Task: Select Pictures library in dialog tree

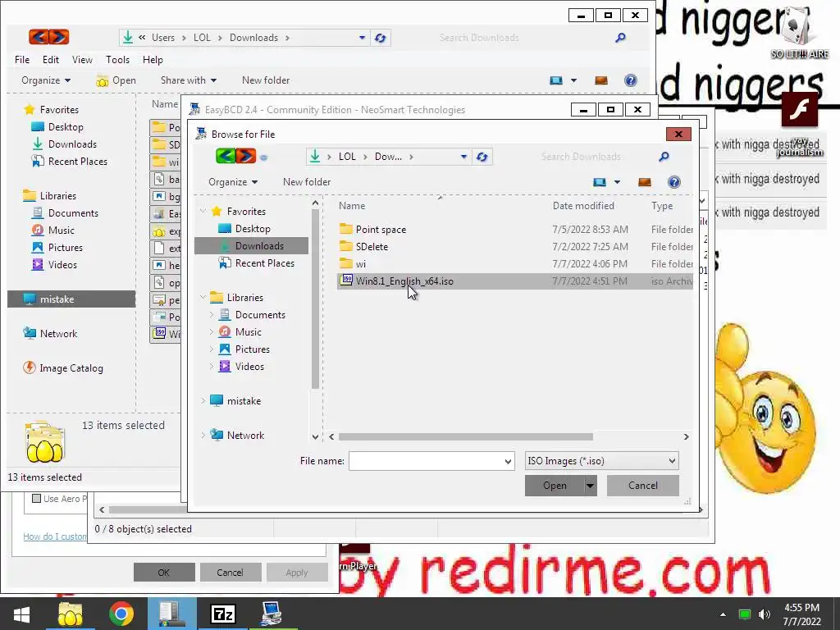Action: tap(253, 349)
